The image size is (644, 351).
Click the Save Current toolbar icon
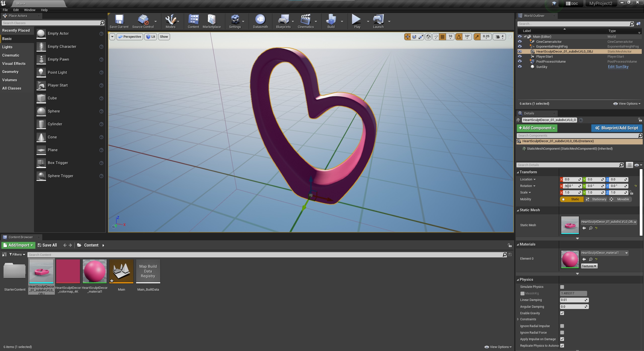(x=119, y=20)
